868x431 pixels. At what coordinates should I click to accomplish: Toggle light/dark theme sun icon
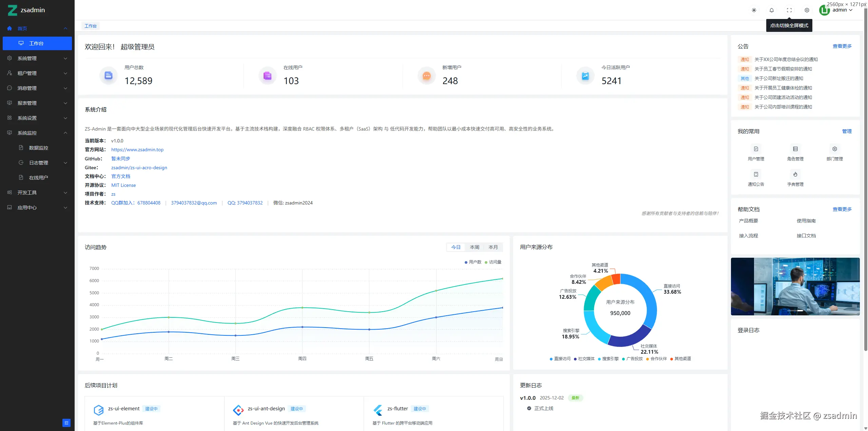(754, 10)
